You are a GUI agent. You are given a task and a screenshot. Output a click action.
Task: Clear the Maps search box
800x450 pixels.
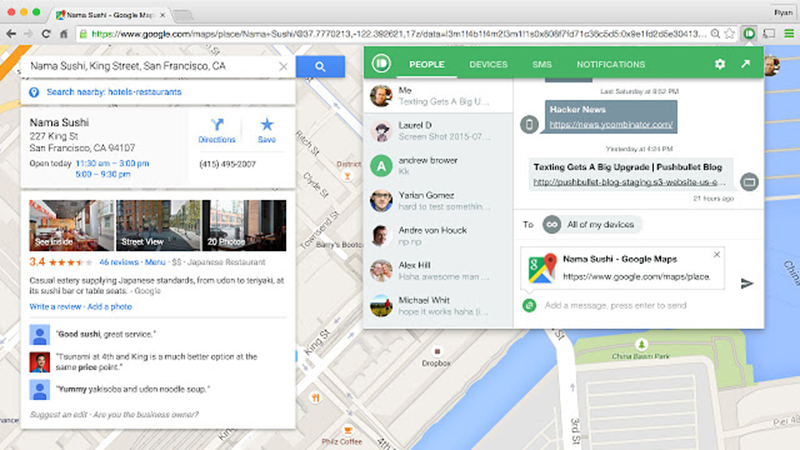(283, 66)
